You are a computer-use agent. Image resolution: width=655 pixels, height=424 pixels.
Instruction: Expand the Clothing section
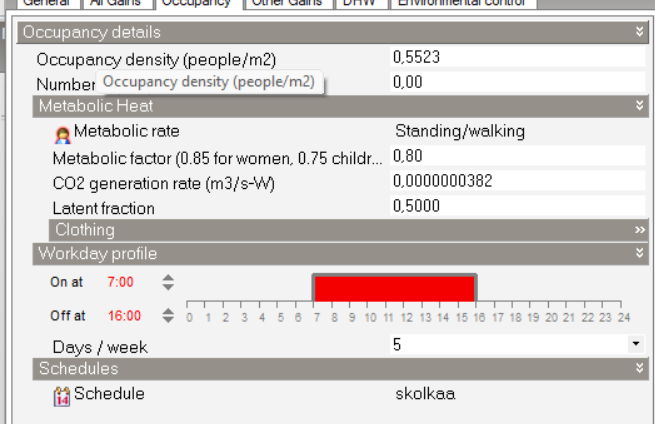coord(640,230)
